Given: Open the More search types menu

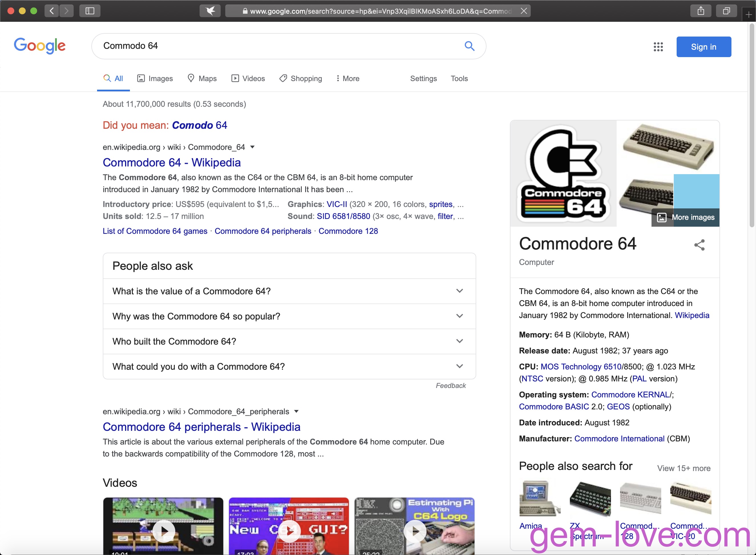Looking at the screenshot, I should point(348,79).
